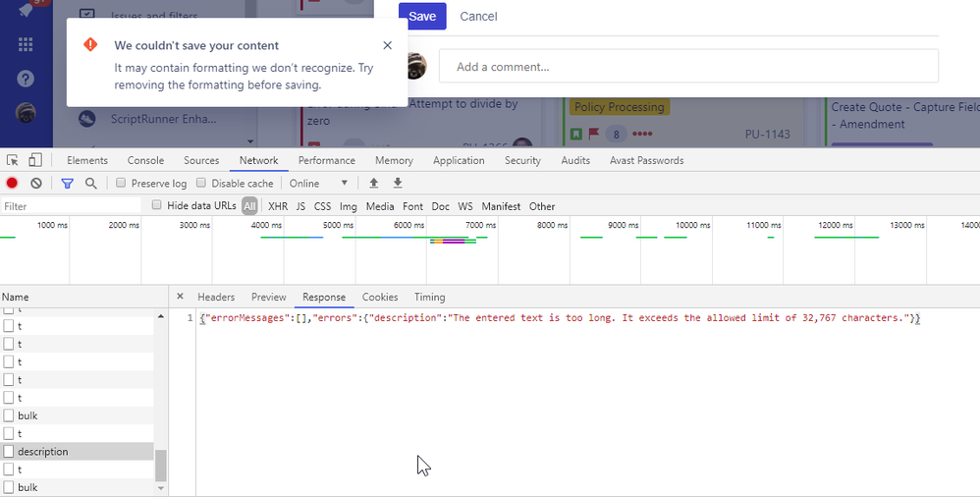Select the first 'bulk' request above description

[x=77, y=415]
